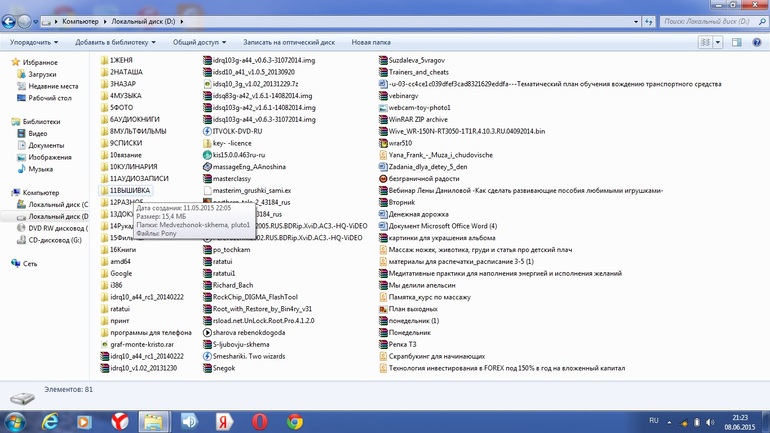This screenshot has width=770, height=433.
Task: Open Yandex Browser from the taskbar
Action: point(119,422)
